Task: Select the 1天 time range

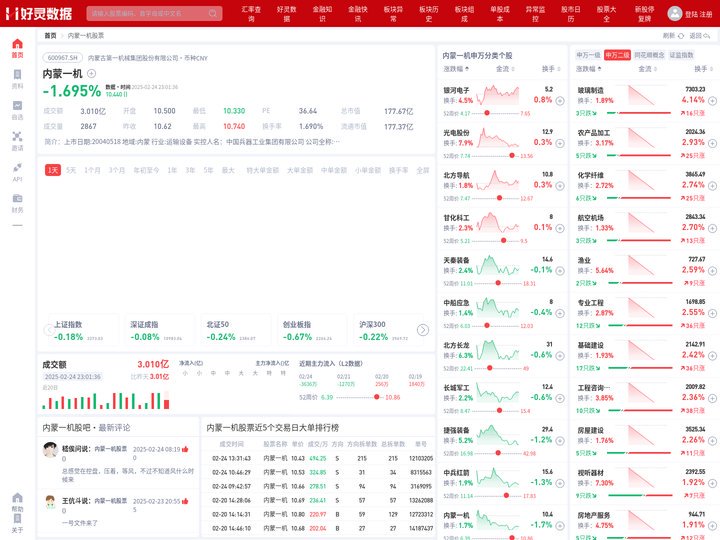Action: coord(53,170)
